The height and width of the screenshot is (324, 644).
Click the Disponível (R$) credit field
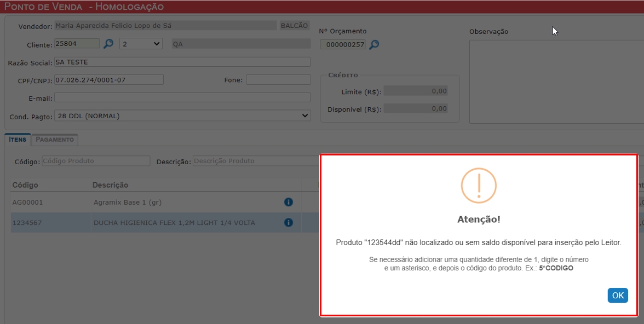pyautogui.click(x=416, y=109)
